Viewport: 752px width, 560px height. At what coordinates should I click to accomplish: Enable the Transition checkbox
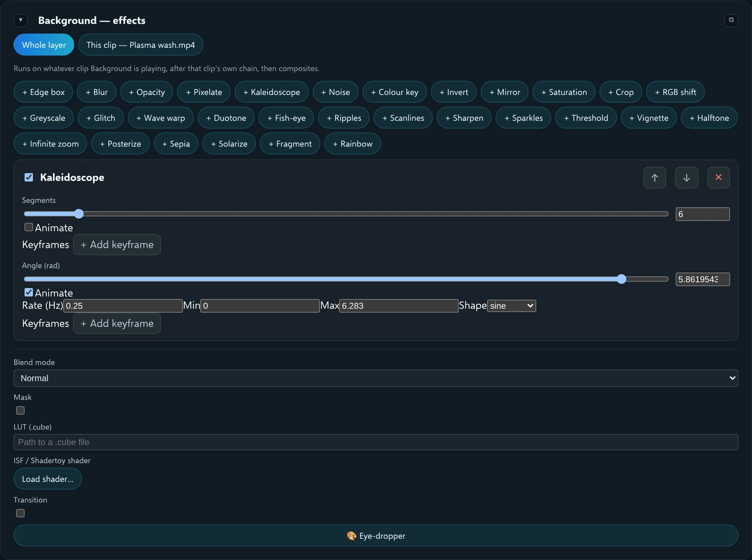tap(20, 513)
